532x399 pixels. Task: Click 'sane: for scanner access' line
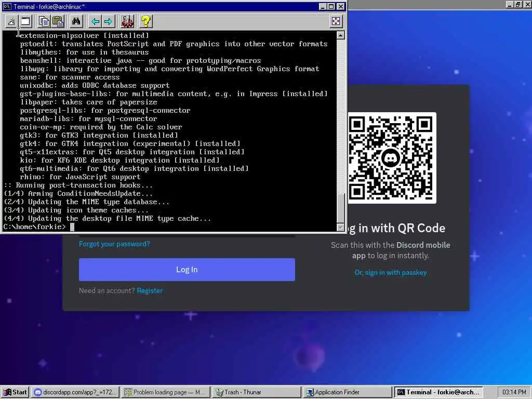pos(70,77)
